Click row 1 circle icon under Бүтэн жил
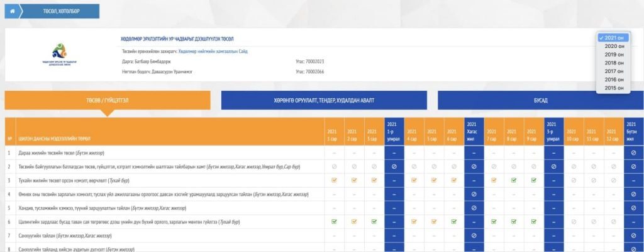This screenshot has height=252, width=644. 633,152
